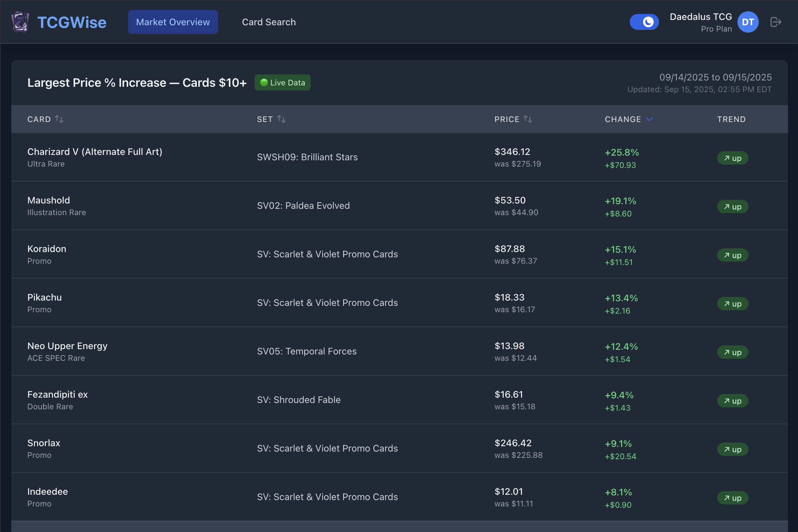This screenshot has width=798, height=532.
Task: Click the DT avatar circle
Action: [x=748, y=22]
